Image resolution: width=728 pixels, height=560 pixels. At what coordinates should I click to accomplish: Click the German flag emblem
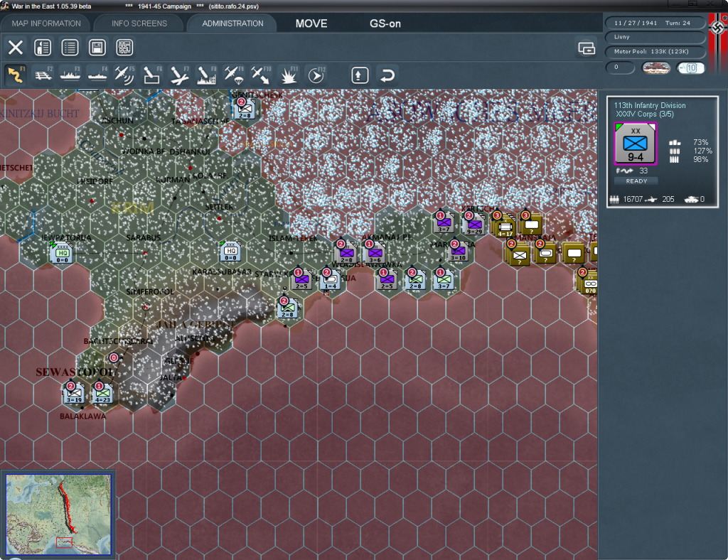(x=718, y=27)
